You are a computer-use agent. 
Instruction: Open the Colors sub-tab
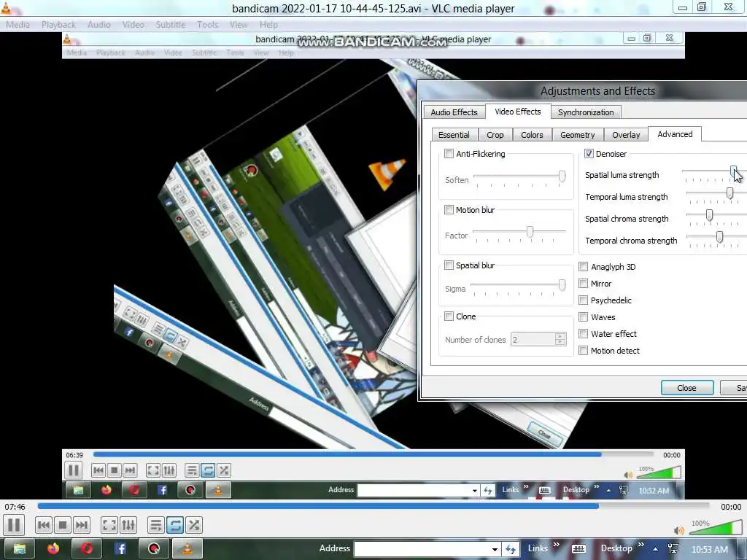point(532,135)
